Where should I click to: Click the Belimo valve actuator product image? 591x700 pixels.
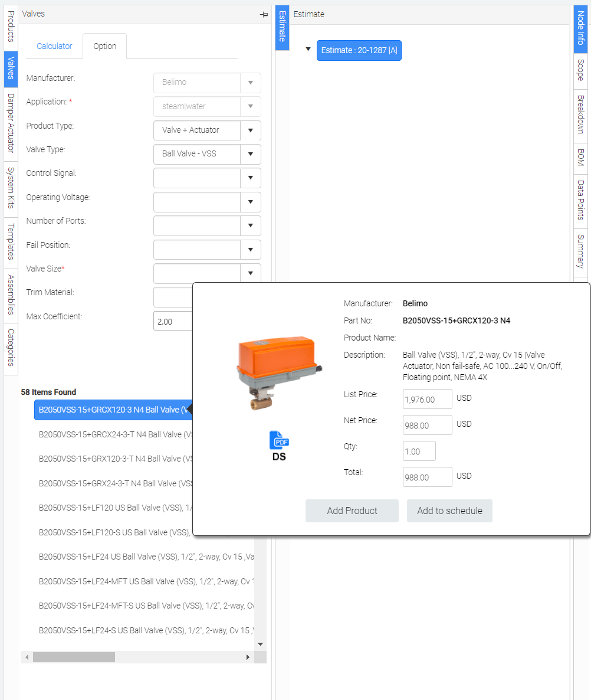point(279,373)
